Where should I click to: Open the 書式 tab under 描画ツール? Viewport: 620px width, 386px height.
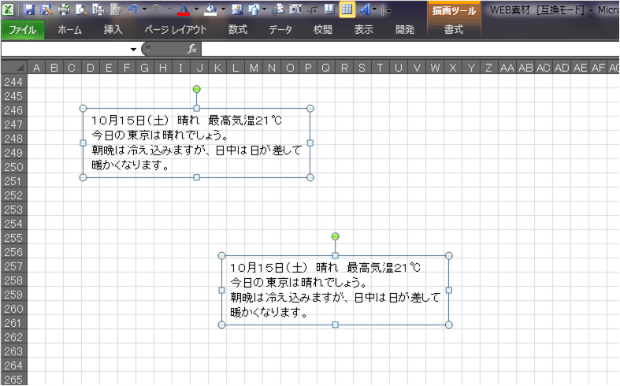454,30
